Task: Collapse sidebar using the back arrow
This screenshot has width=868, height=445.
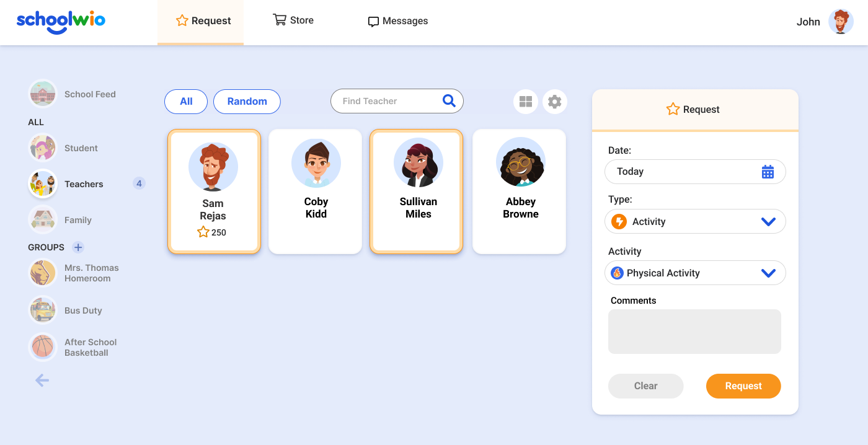Action: (x=42, y=381)
